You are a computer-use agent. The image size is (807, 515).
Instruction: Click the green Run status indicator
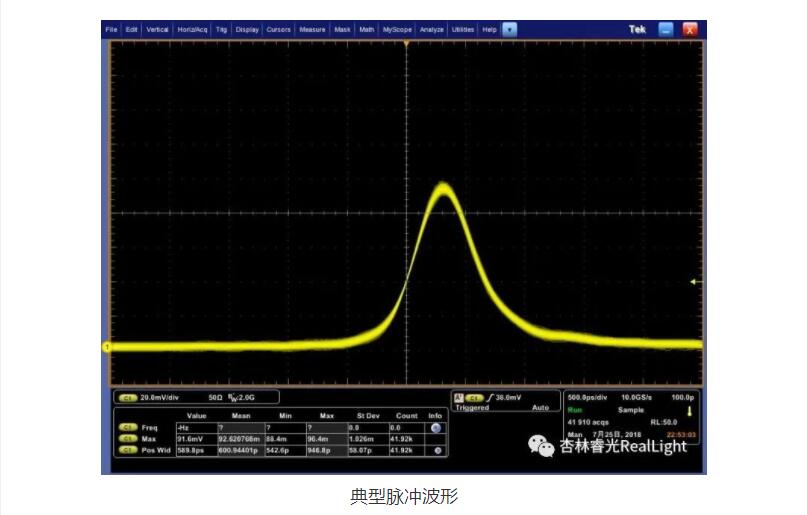[574, 410]
